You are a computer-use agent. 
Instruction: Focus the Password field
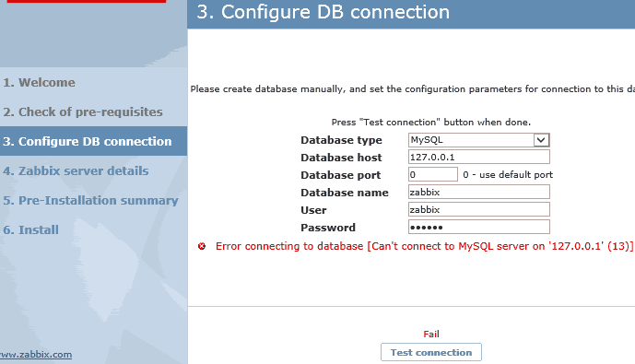(478, 227)
